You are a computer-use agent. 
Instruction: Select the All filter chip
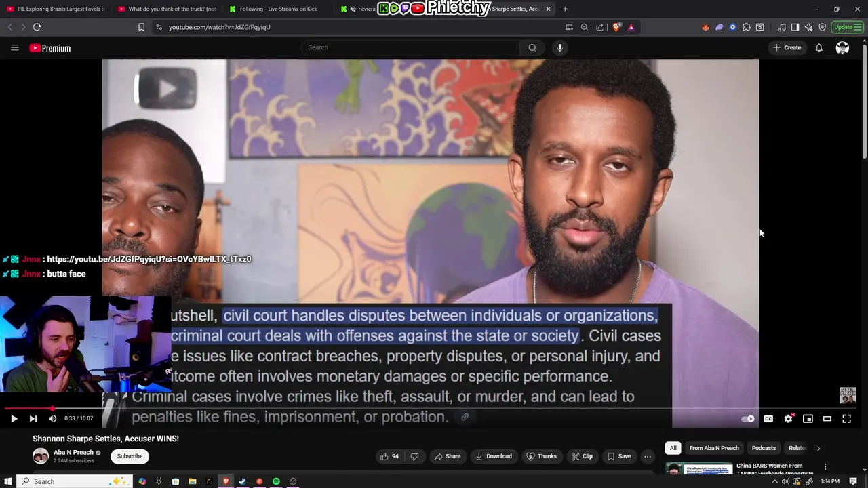tap(673, 448)
